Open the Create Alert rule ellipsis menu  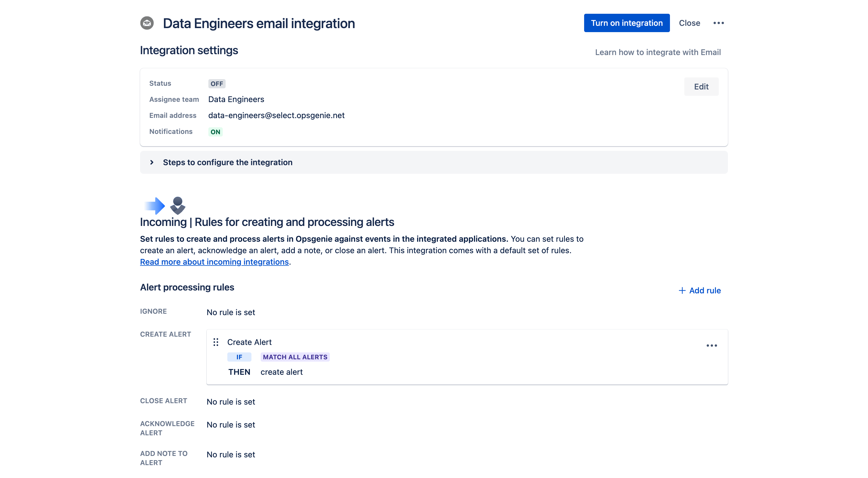[x=712, y=346]
